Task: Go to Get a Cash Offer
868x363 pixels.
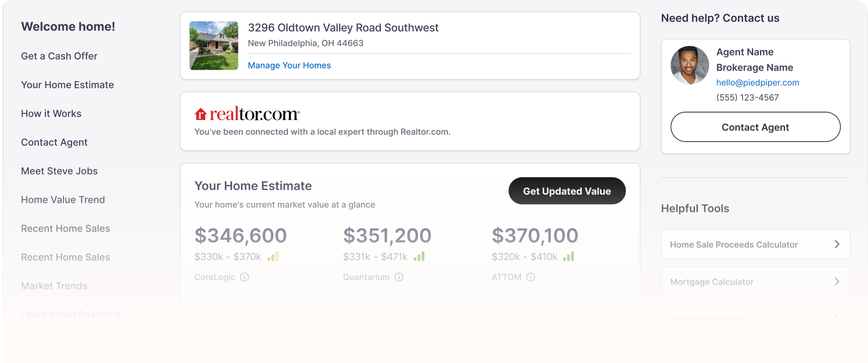Action: point(59,56)
